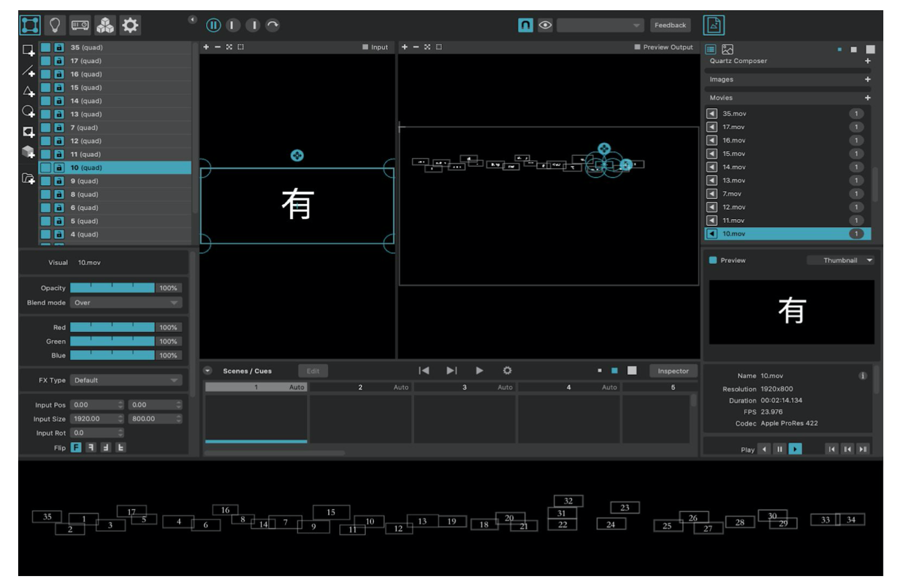Open the Blend mode dropdown
908x588 pixels.
tap(126, 303)
